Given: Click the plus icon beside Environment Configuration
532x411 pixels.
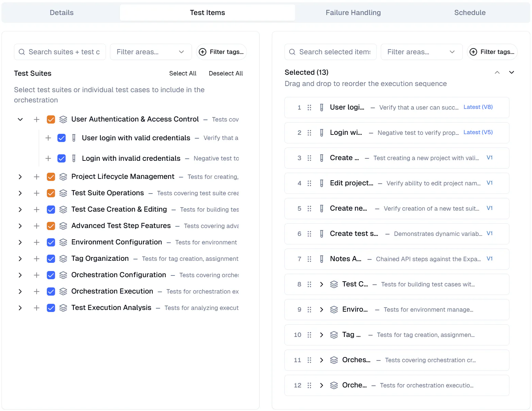Looking at the screenshot, I should click(37, 242).
